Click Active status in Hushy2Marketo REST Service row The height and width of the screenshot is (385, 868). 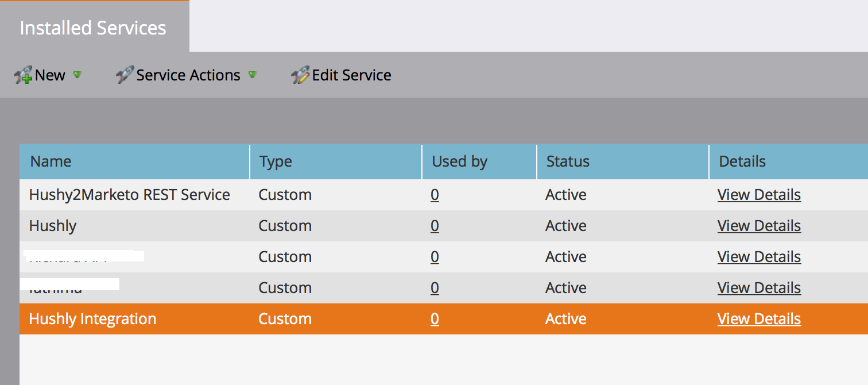[566, 195]
